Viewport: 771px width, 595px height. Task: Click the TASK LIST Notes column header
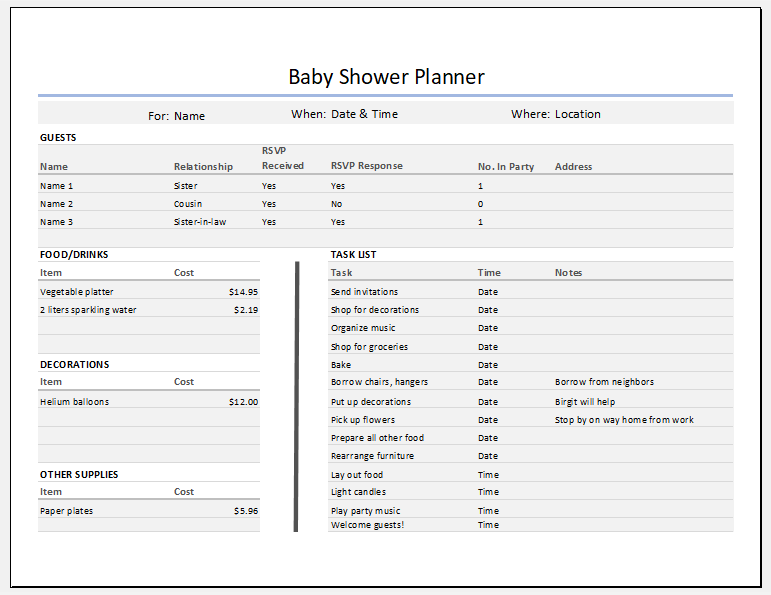click(x=568, y=273)
